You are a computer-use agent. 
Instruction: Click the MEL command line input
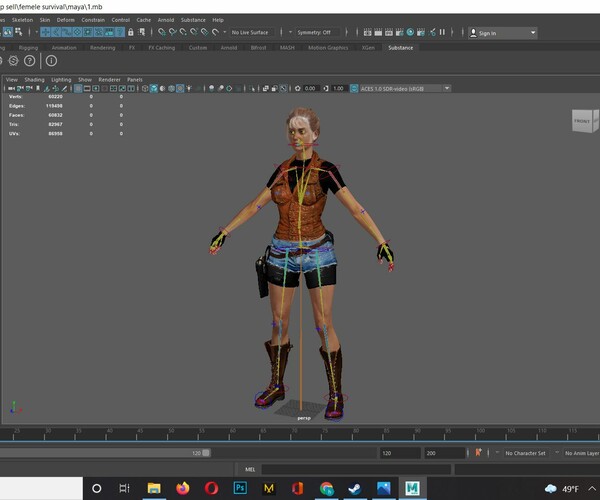click(356, 469)
